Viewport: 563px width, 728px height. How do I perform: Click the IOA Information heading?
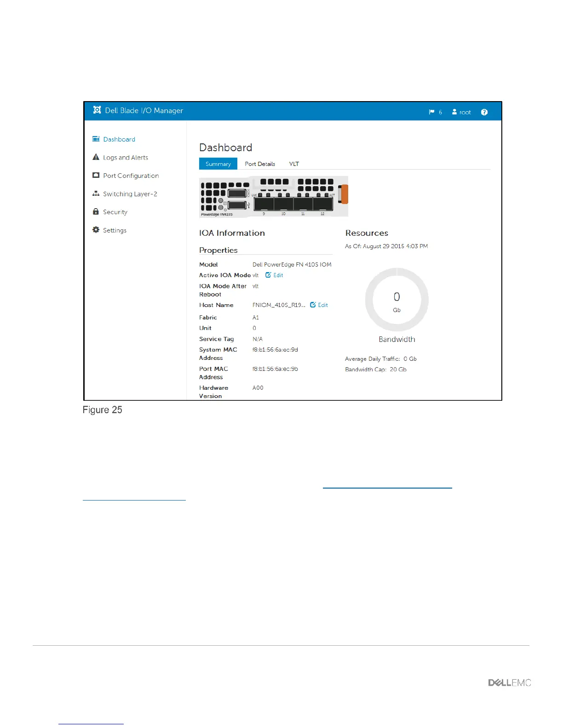(232, 233)
